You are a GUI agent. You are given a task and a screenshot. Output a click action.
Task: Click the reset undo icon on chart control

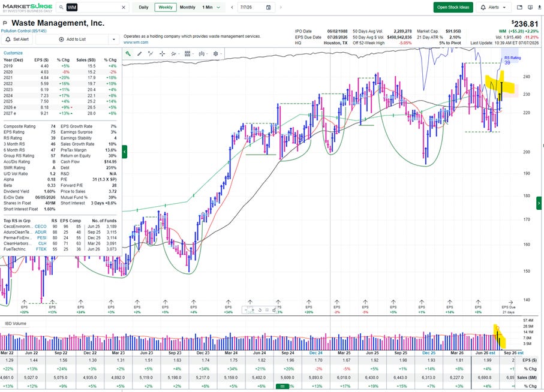(x=260, y=310)
